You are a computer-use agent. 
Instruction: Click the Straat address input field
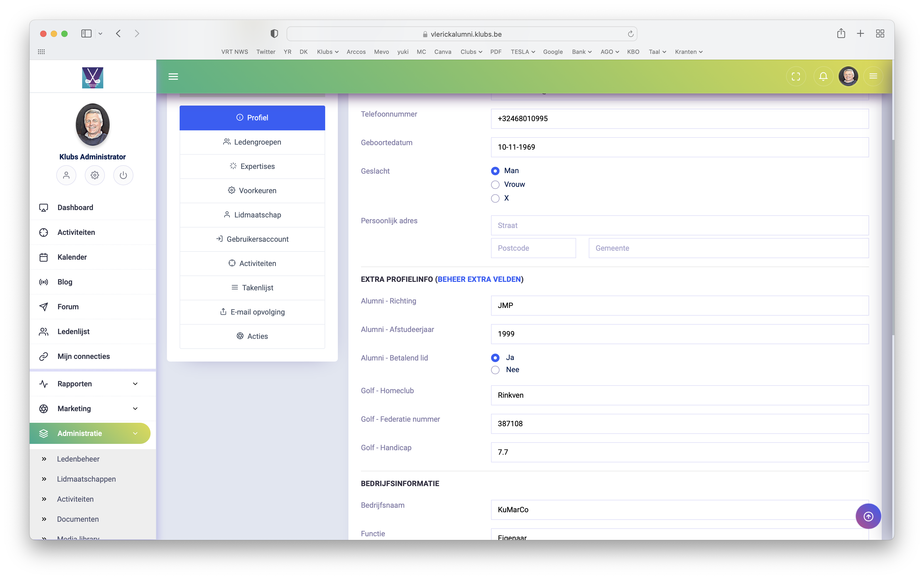pyautogui.click(x=679, y=225)
